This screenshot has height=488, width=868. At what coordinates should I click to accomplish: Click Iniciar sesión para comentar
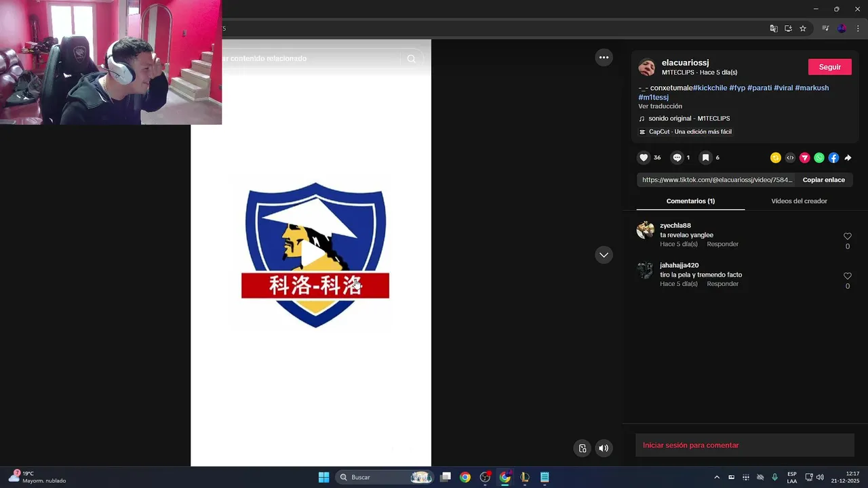tap(690, 445)
